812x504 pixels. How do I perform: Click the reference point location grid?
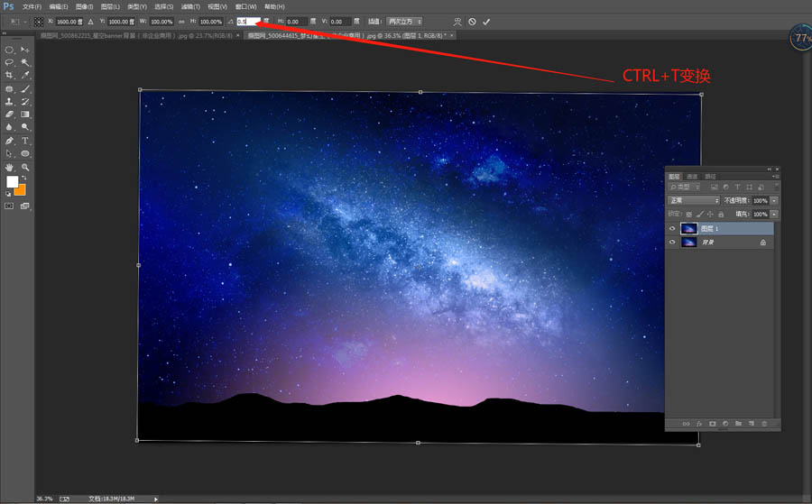click(x=39, y=22)
